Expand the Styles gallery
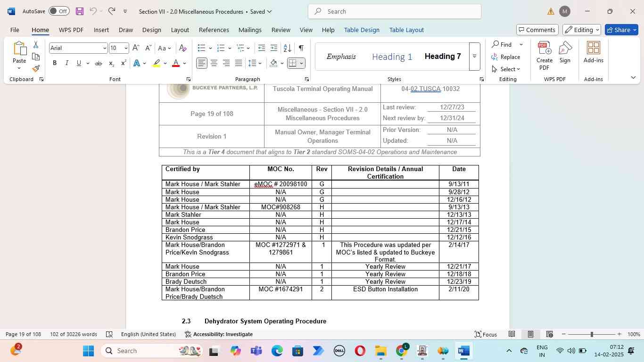This screenshot has height=362, width=644. coord(474,57)
